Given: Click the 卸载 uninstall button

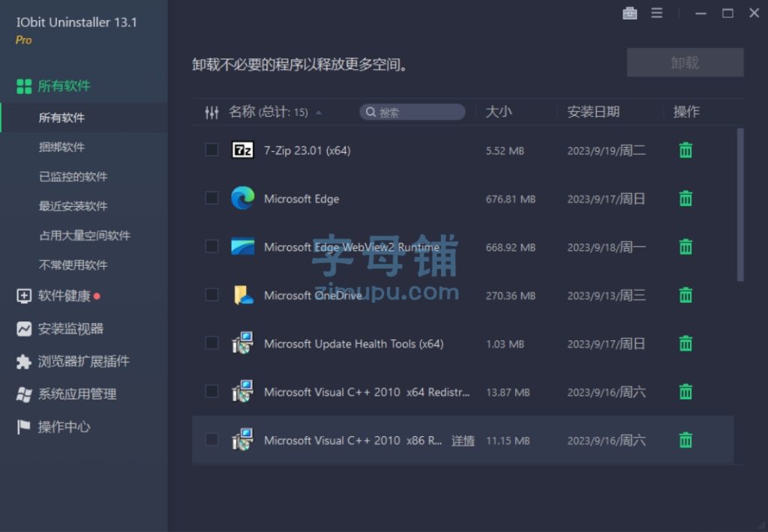Looking at the screenshot, I should (685, 62).
